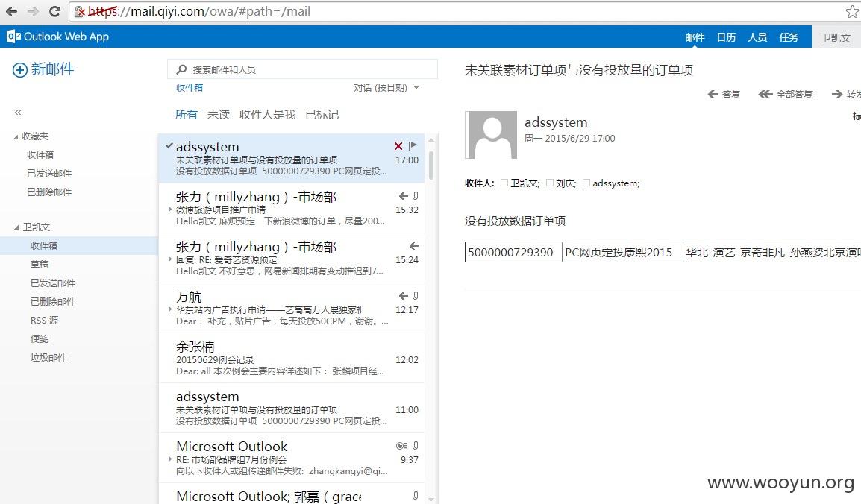Select the 未读 unread filter tab

(219, 114)
